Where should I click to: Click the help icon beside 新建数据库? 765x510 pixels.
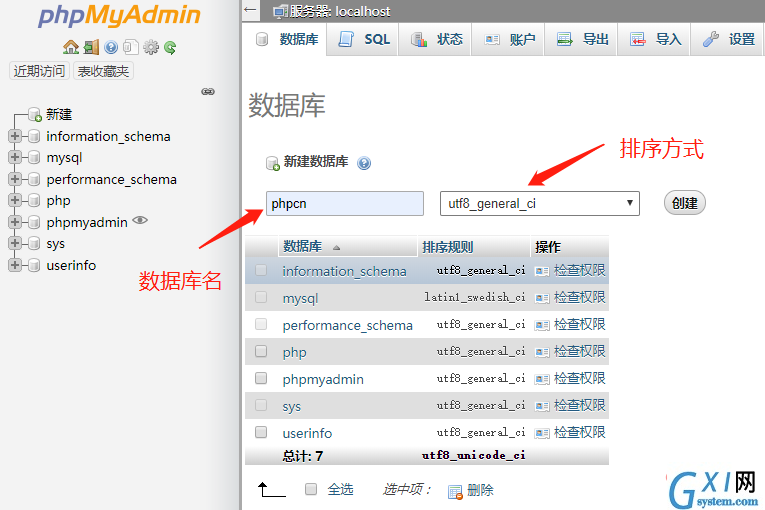[x=364, y=163]
